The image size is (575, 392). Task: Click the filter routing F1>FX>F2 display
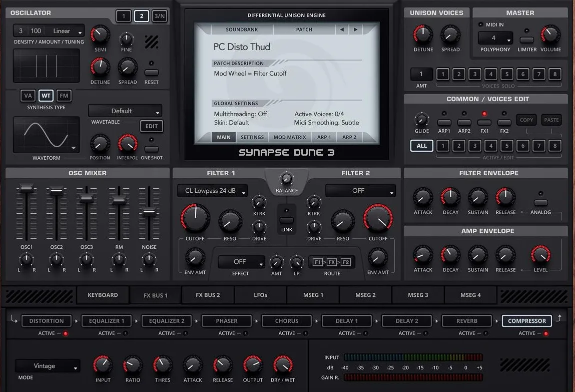click(331, 262)
